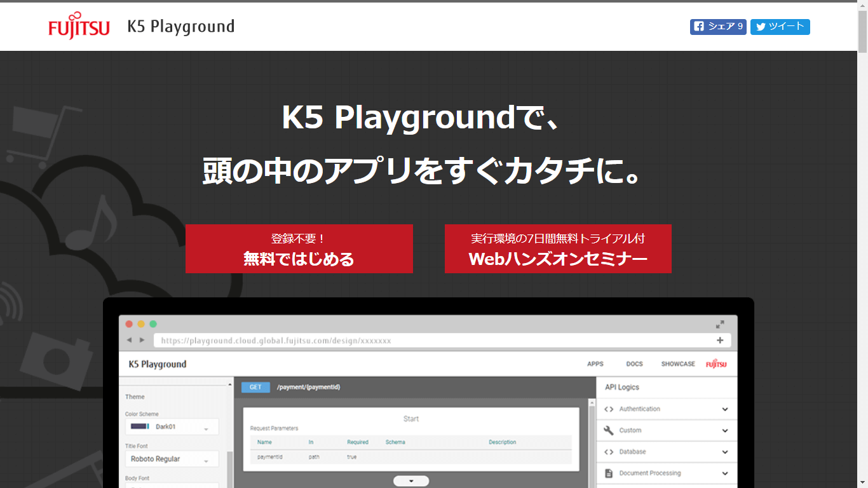
Task: Click the yellow minimize dot in mock browser
Action: (x=141, y=324)
